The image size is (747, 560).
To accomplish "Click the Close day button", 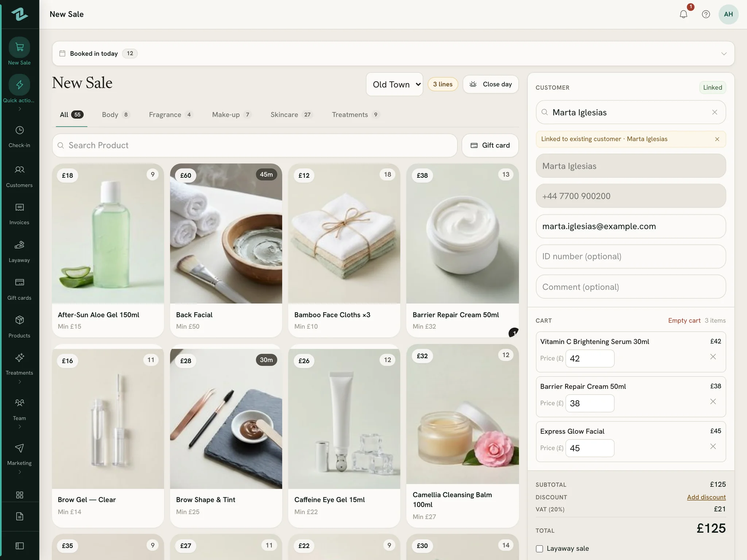I will [x=491, y=84].
